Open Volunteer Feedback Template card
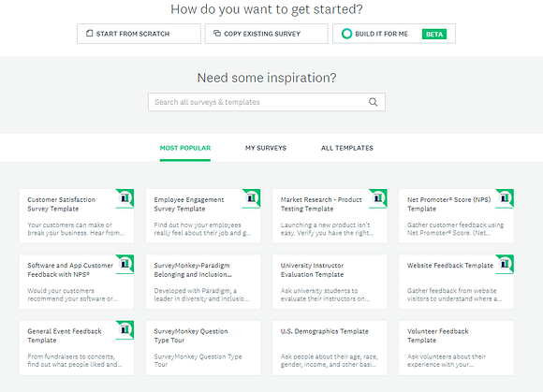The width and height of the screenshot is (543, 392). [x=456, y=348]
